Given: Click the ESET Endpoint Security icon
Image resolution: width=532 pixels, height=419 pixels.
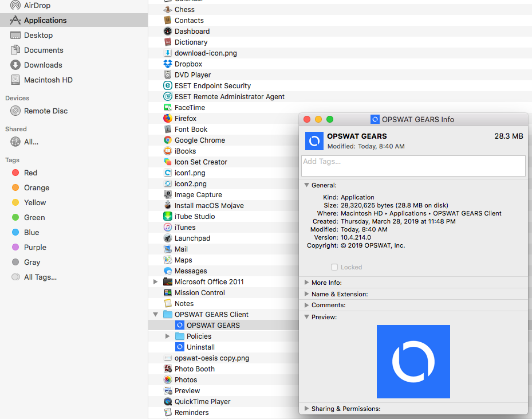Looking at the screenshot, I should coord(168,85).
